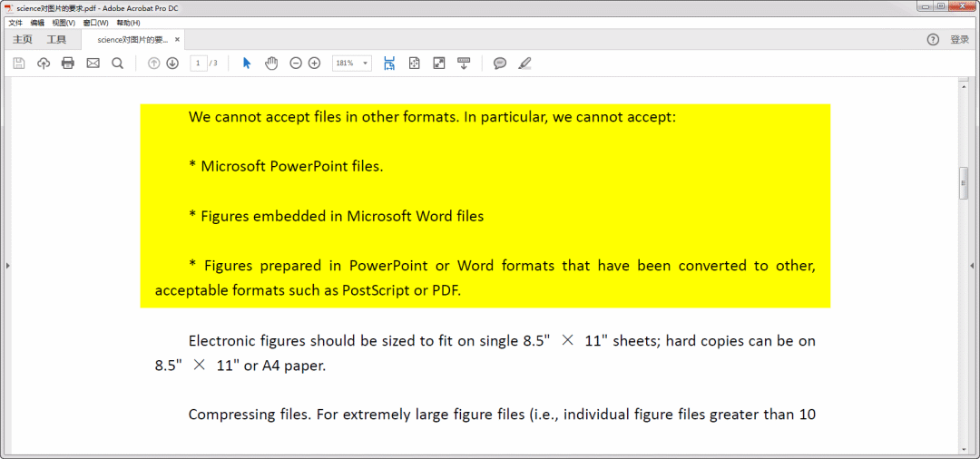This screenshot has width=980, height=459.
Task: Zoom out with the minus icon
Action: tap(296, 63)
